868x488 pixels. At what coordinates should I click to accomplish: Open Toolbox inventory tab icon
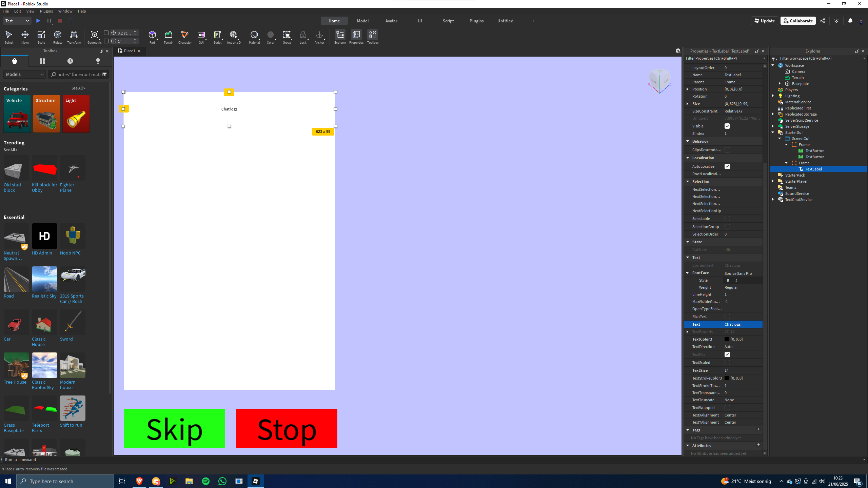42,61
